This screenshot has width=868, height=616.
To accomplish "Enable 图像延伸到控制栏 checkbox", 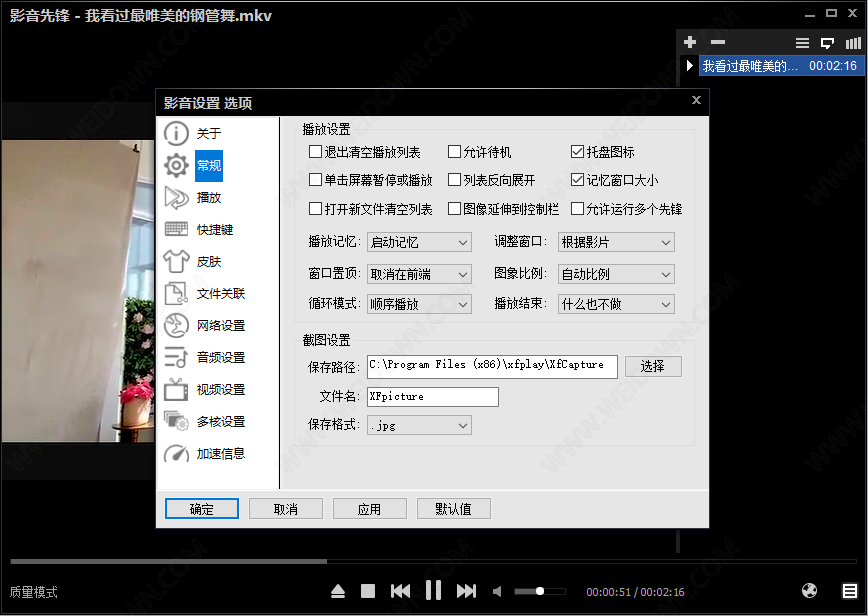I will [x=454, y=209].
